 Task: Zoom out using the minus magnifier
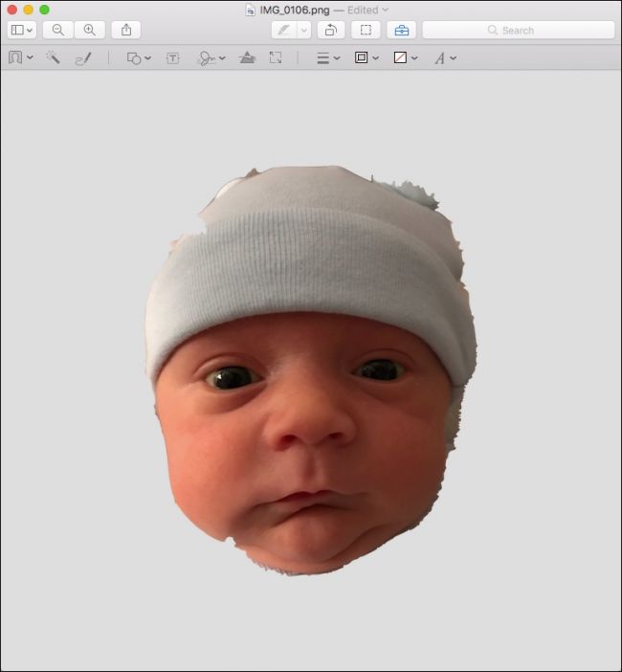tap(57, 30)
